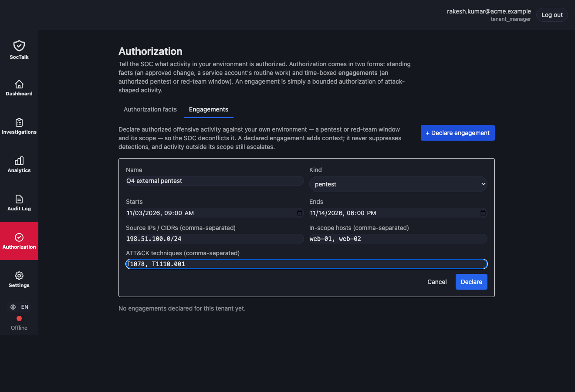
Task: Click the 'In-scope hosts (comma-separated)' label
Action: click(359, 228)
